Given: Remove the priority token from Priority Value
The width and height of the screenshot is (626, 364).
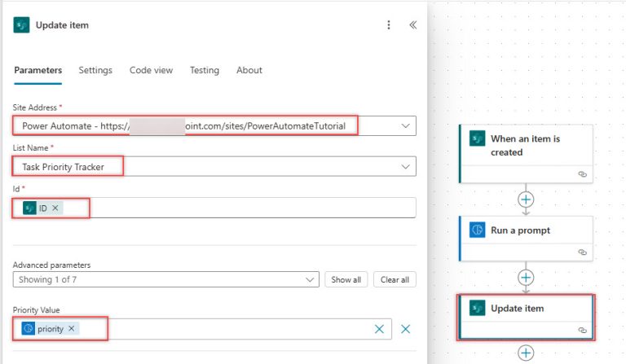Looking at the screenshot, I should point(72,329).
